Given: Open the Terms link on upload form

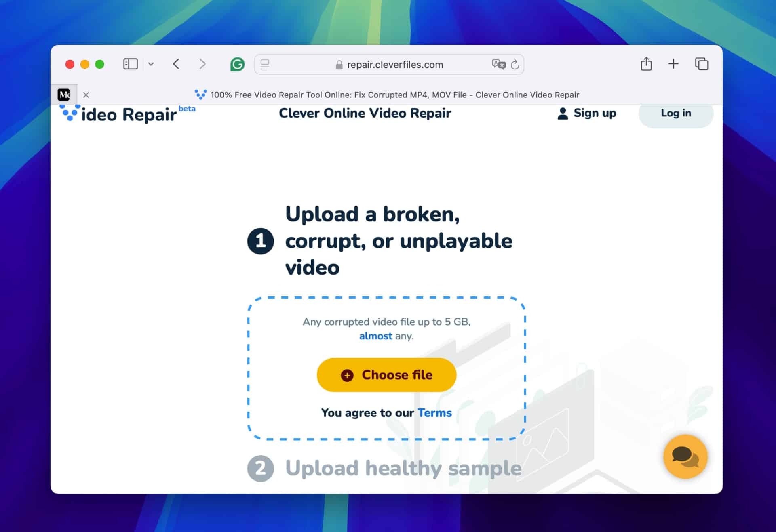Looking at the screenshot, I should pyautogui.click(x=434, y=412).
